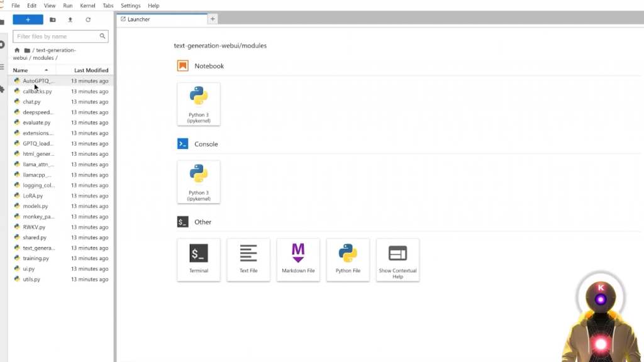
Task: Open Extension Manager puzzle icon
Action: point(2,89)
